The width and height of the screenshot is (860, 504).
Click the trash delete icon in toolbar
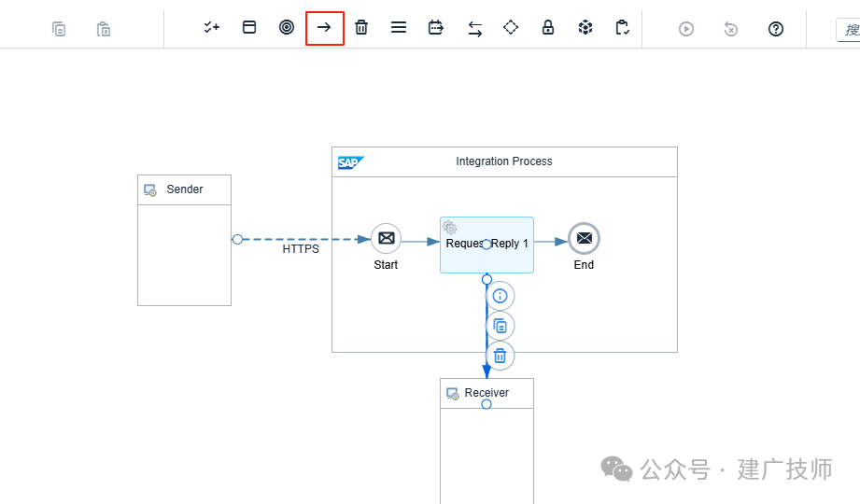(360, 27)
